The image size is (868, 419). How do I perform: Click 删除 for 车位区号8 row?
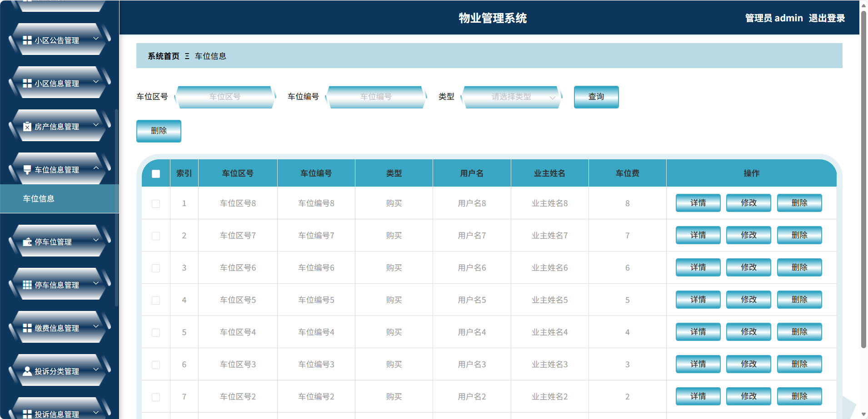pyautogui.click(x=799, y=203)
